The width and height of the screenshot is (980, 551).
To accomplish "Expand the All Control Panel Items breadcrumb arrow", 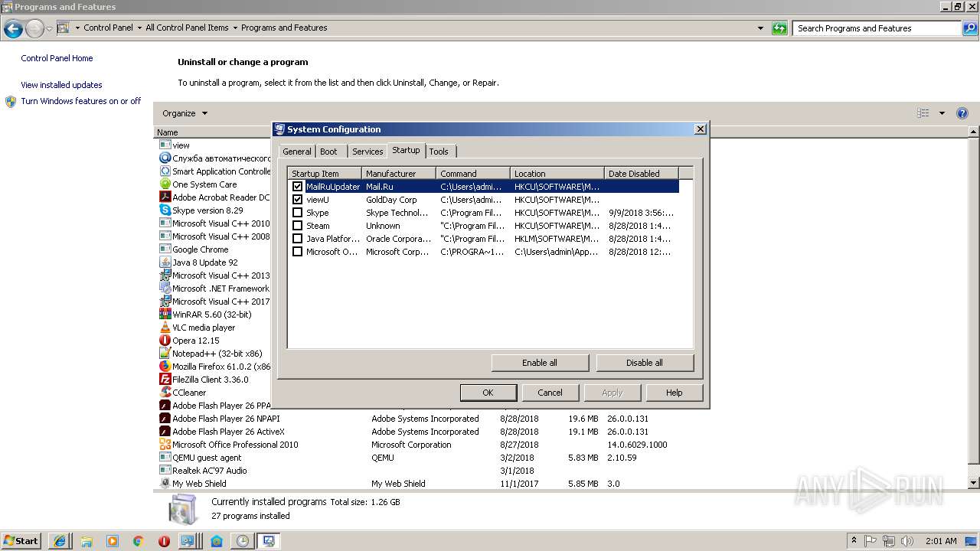I will pos(235,28).
